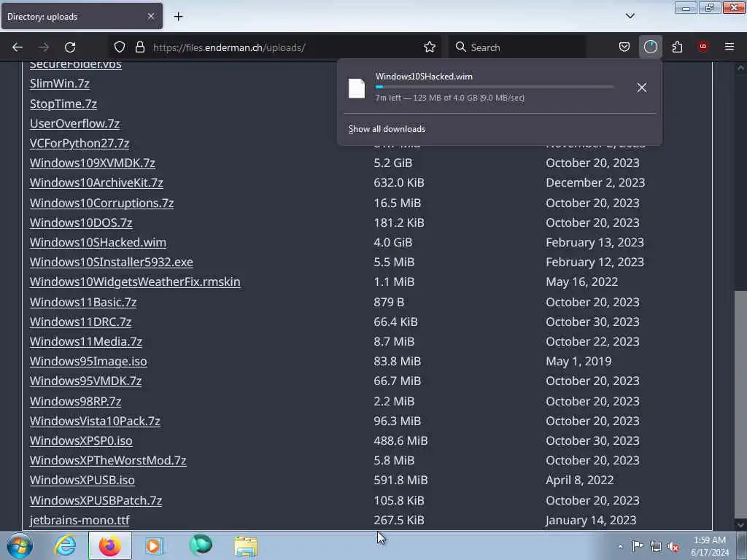Switch to Firefox in the taskbar
Image resolution: width=747 pixels, height=560 pixels.
(110, 545)
